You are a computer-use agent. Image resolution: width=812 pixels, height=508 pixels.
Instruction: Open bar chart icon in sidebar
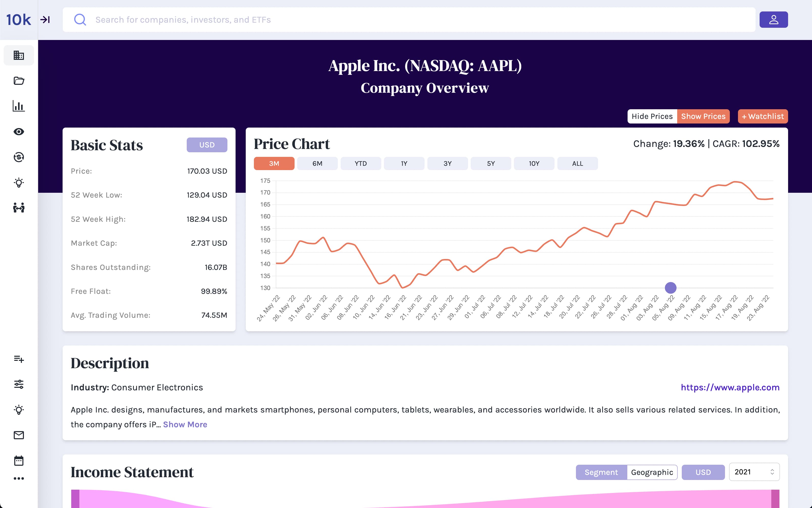(19, 106)
